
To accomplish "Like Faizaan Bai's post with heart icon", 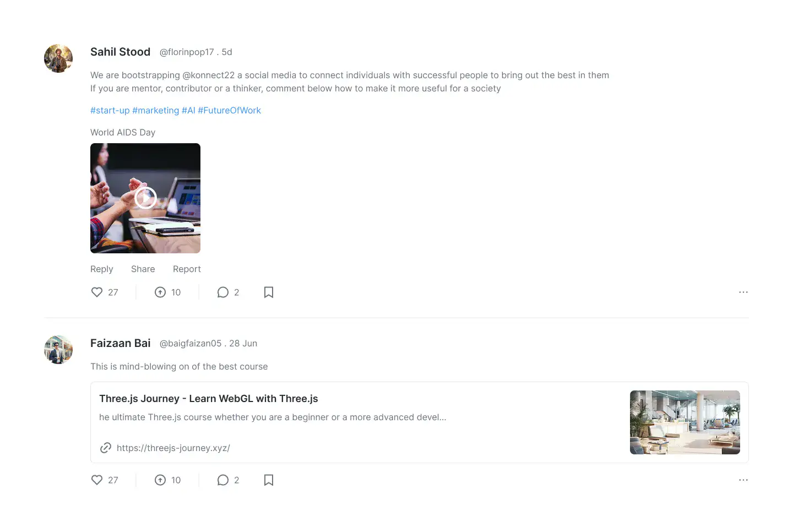I will (x=97, y=480).
